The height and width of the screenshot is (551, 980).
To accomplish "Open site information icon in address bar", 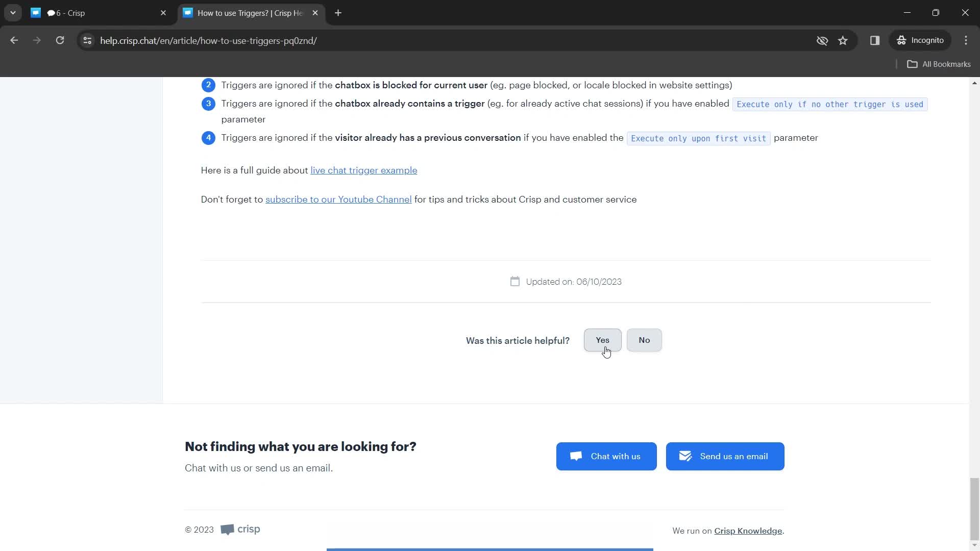I will click(87, 40).
